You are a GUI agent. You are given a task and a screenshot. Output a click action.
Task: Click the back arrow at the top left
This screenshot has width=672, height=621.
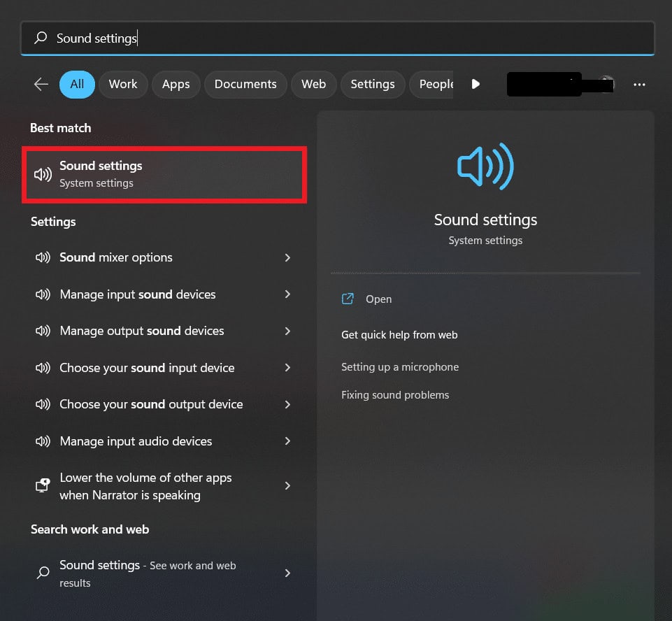(40, 83)
